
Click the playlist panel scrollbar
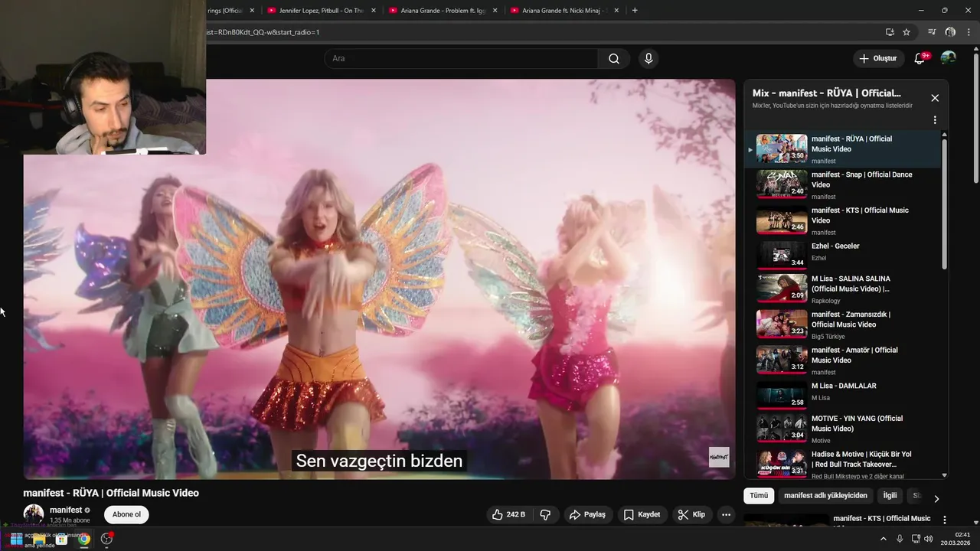[x=944, y=203]
